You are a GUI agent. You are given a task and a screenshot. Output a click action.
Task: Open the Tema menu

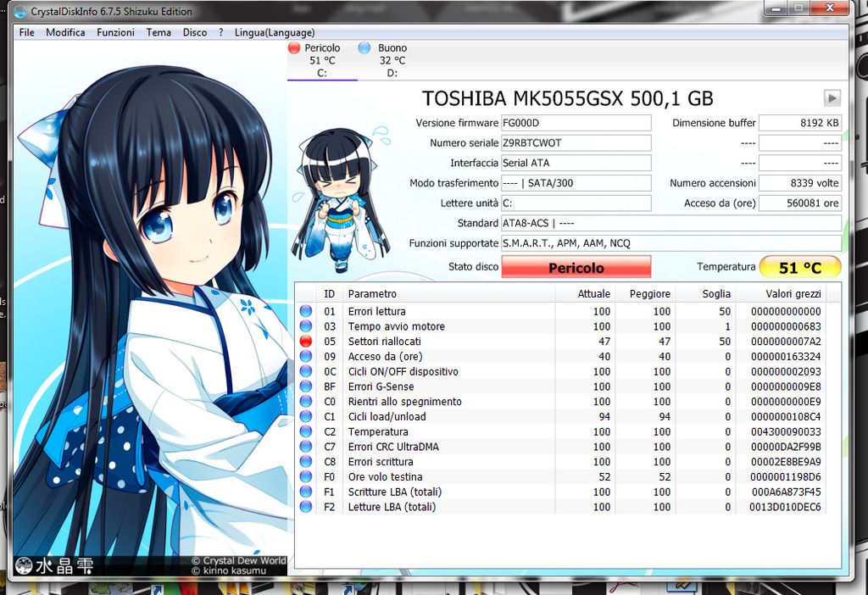pos(159,32)
